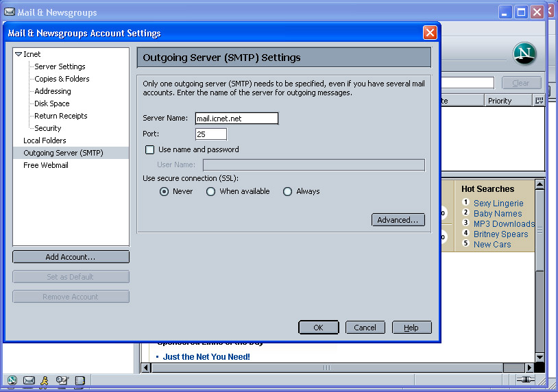Open Address Book from the component bar
Screen dimensions: 558x392
[x=80, y=380]
